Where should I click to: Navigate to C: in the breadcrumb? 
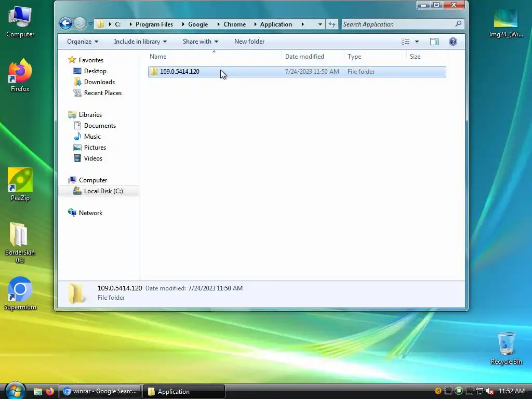(118, 24)
